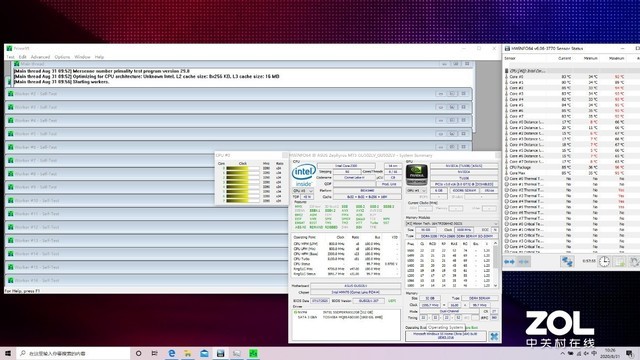Switch to Prime95 green taskbar icon
Viewport: 640px width, 360px height.
point(253,353)
